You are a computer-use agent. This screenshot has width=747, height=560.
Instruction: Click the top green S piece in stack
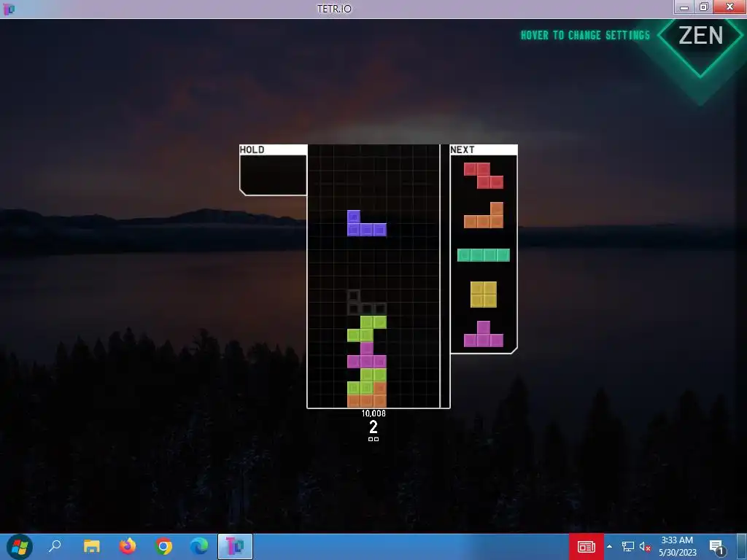click(x=367, y=329)
